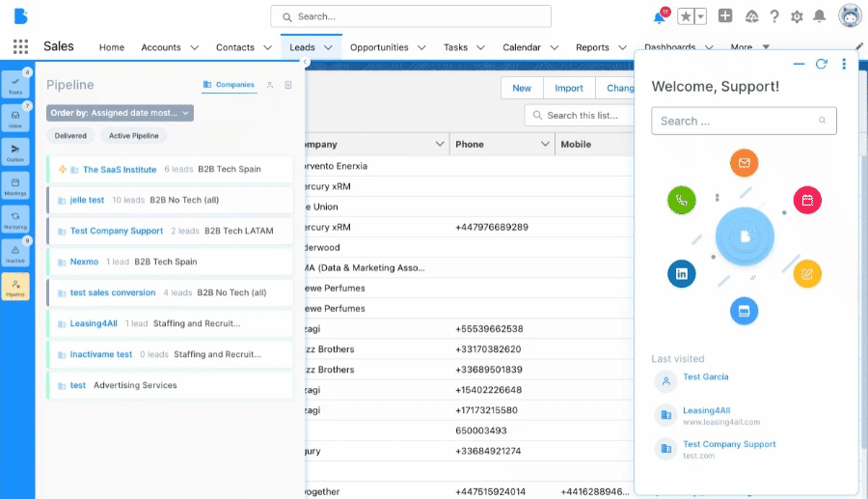The width and height of the screenshot is (868, 499).
Task: Click the central blue Bloobirds bubble
Action: click(x=745, y=236)
